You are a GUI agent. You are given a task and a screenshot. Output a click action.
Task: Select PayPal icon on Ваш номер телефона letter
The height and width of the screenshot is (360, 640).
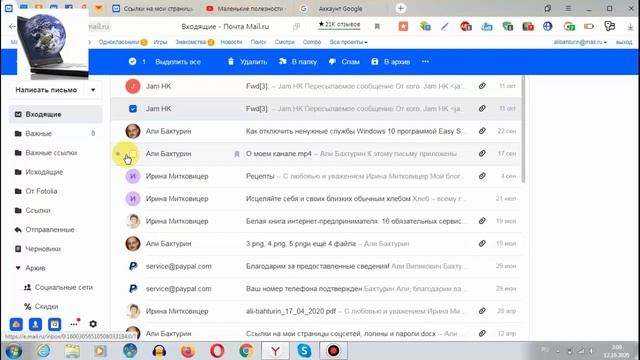(133, 289)
